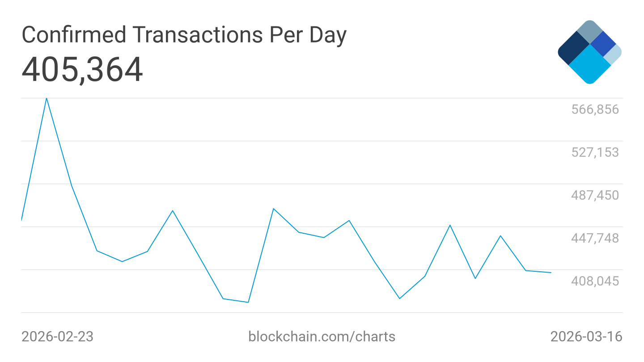Click the gray-blue top square of the logo
The image size is (644, 362).
coord(590,31)
